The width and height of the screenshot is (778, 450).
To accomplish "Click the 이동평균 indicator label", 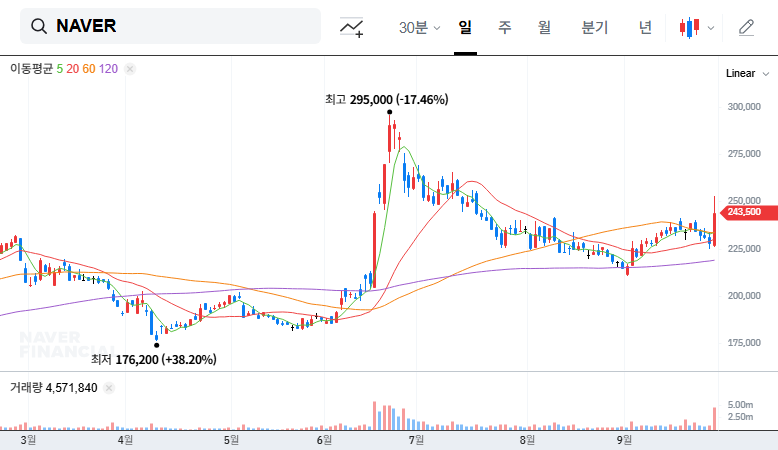I will click(31, 69).
